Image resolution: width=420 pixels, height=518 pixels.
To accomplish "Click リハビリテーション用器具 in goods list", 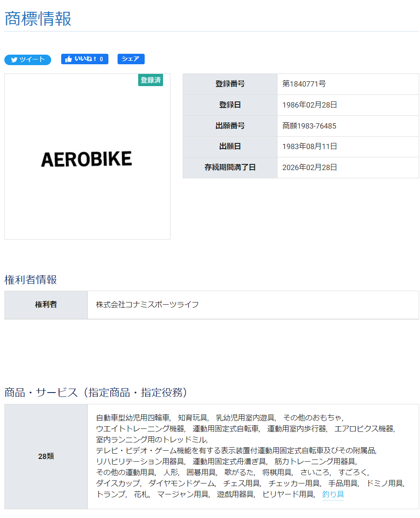I will click(x=140, y=462).
